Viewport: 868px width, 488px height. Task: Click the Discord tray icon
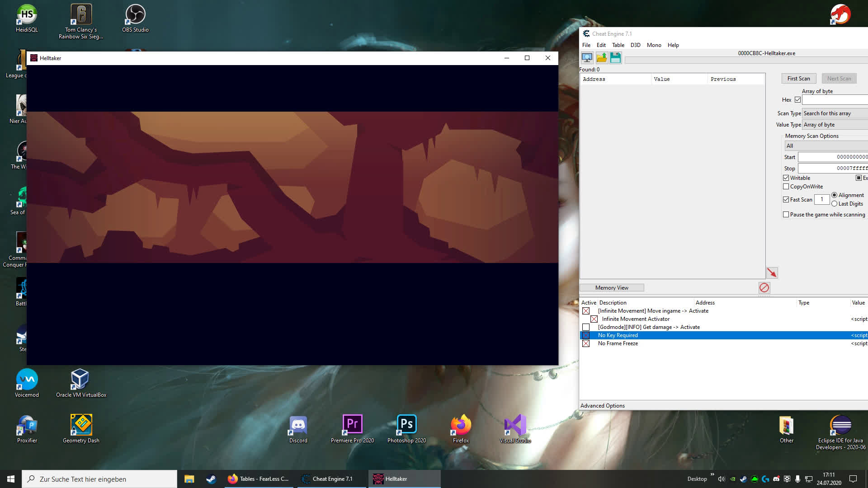pyautogui.click(x=776, y=479)
